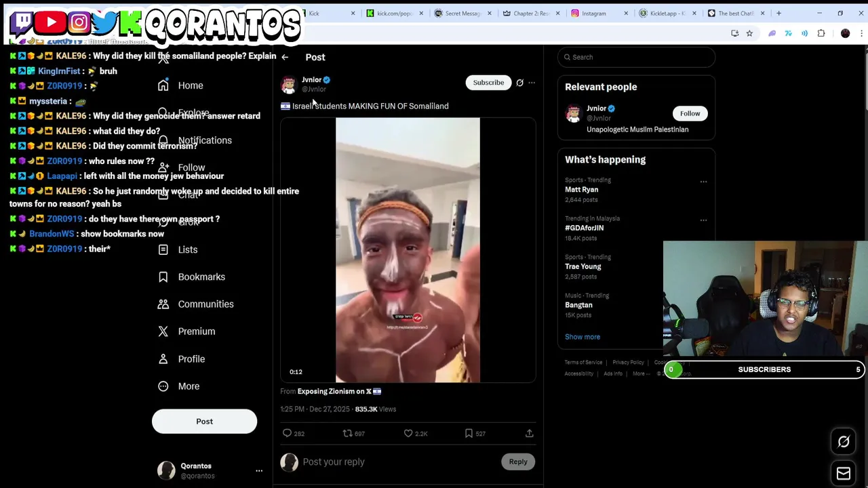Open Jvnior's avatar in Relevant people
Viewport: 868px width, 488px height.
[574, 113]
